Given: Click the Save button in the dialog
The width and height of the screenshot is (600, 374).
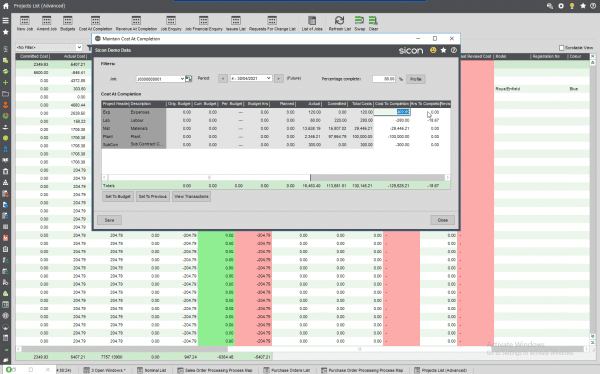Looking at the screenshot, I should (x=109, y=220).
